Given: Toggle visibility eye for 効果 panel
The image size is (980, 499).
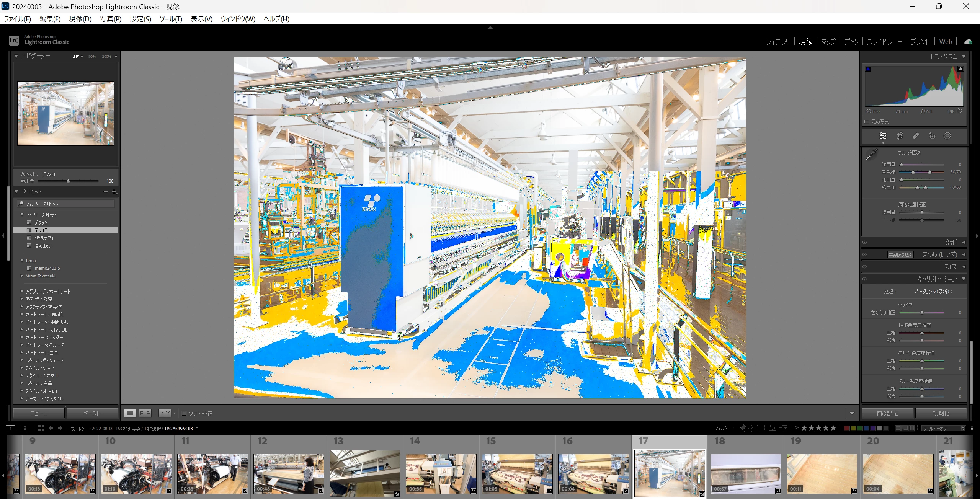Looking at the screenshot, I should point(864,267).
